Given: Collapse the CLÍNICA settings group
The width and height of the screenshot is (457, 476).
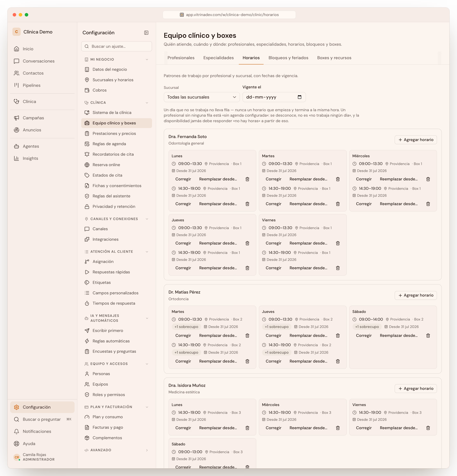Looking at the screenshot, I should pos(117,103).
